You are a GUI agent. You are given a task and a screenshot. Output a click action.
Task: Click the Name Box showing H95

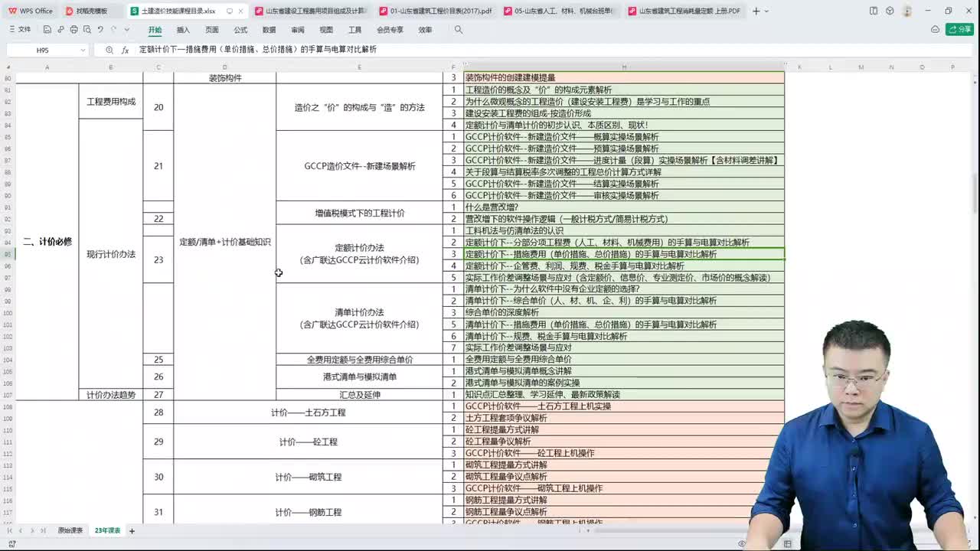(x=42, y=50)
